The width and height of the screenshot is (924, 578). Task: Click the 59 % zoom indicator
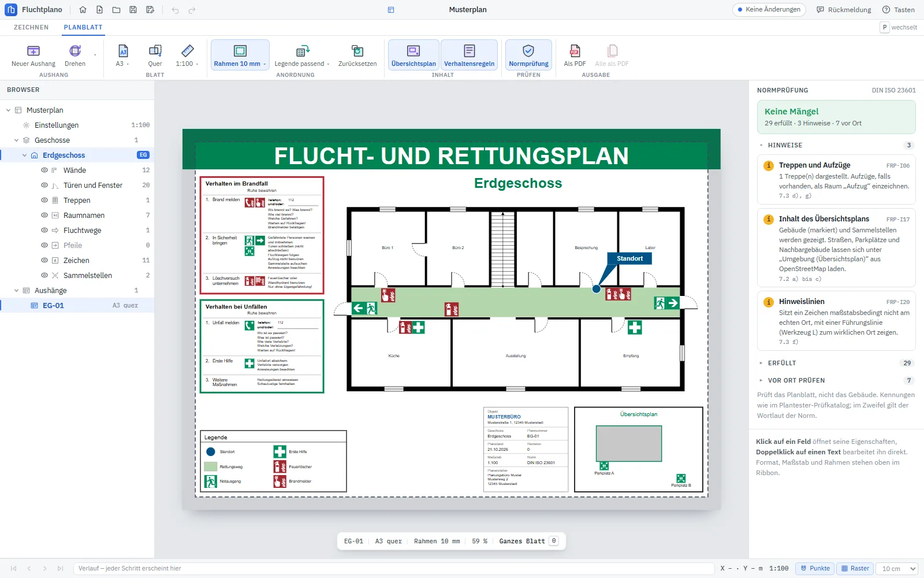(x=479, y=542)
